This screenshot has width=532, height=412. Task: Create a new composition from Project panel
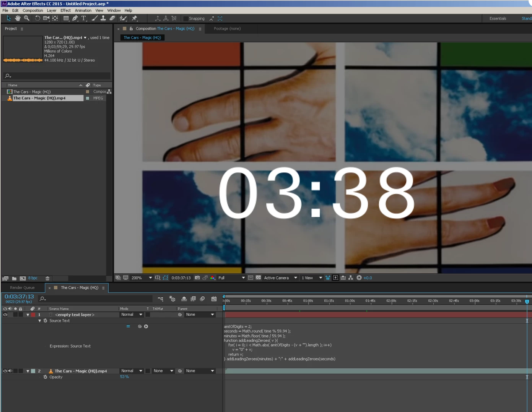click(x=23, y=278)
